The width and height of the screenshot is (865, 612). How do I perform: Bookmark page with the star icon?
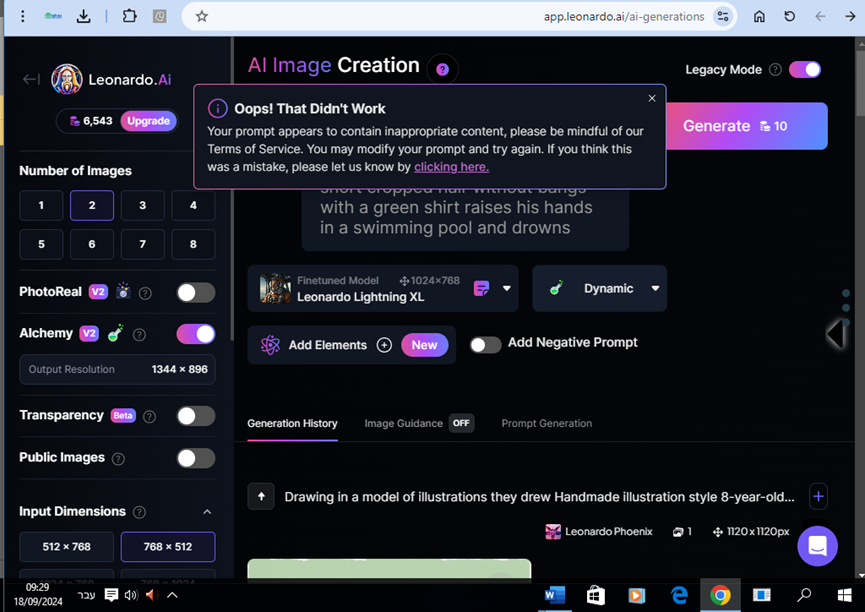pos(202,17)
